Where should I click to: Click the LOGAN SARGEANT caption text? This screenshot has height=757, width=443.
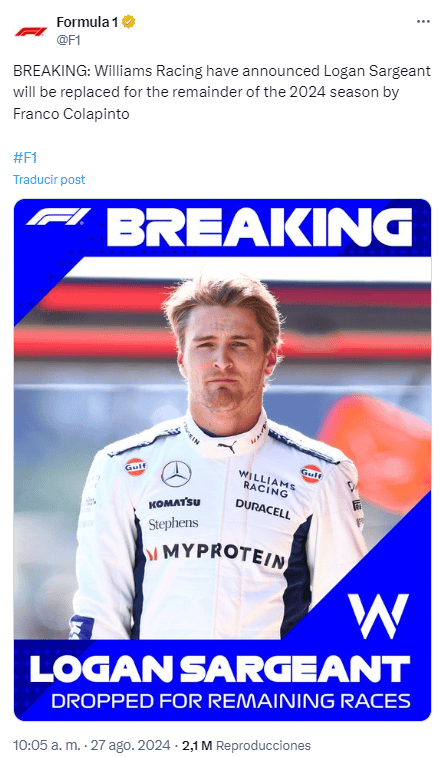coord(220,669)
